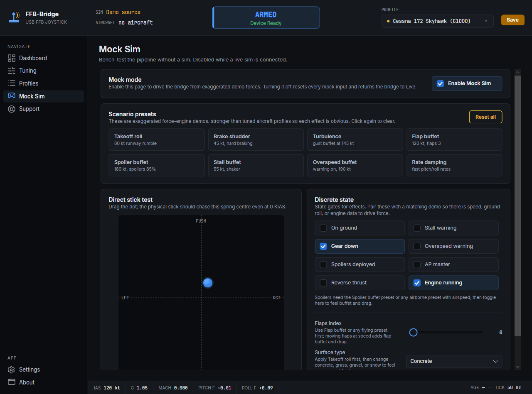Image resolution: width=532 pixels, height=394 pixels.
Task: Click the scrollbar up arrow
Action: (517, 72)
